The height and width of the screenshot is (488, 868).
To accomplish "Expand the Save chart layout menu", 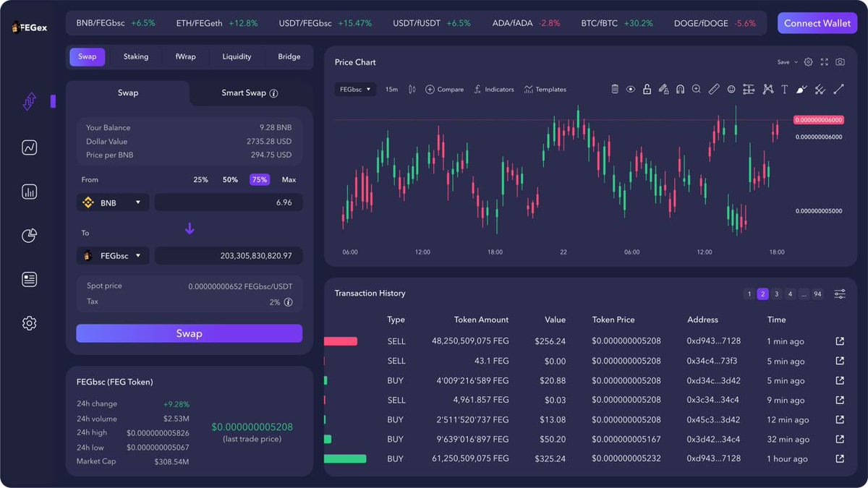I will pyautogui.click(x=786, y=62).
